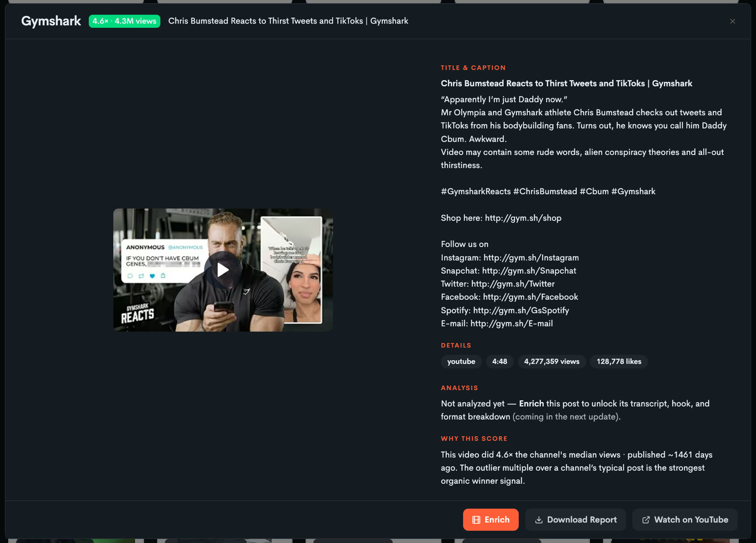Click the Download Report button
The image size is (756, 543).
point(576,519)
